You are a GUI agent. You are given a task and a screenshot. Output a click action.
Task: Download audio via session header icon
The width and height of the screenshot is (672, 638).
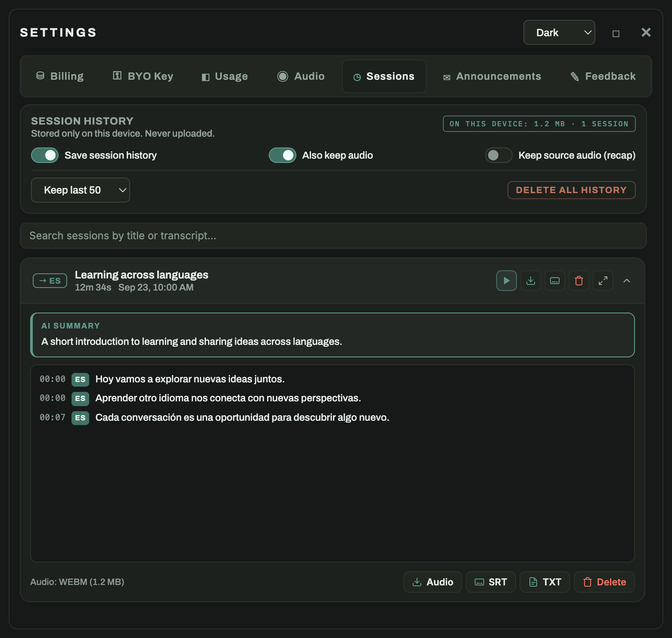click(531, 281)
